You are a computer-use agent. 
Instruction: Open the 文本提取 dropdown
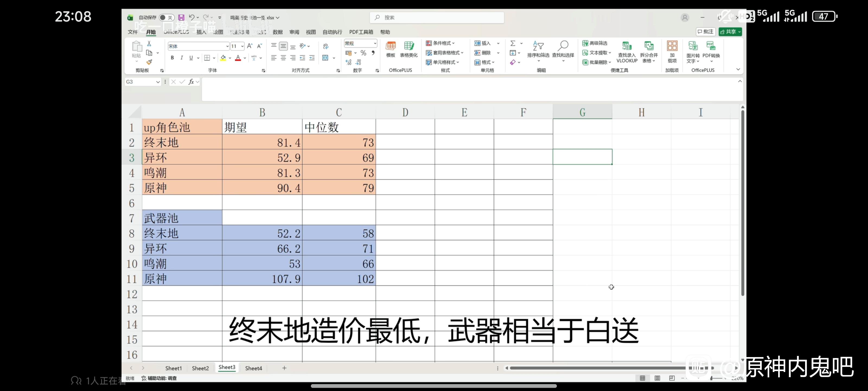point(597,53)
